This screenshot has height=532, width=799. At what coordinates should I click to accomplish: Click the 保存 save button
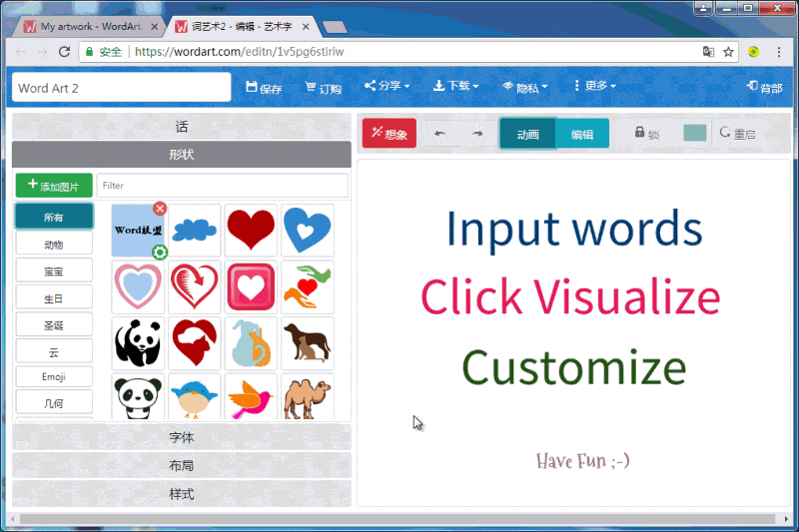tap(264, 88)
